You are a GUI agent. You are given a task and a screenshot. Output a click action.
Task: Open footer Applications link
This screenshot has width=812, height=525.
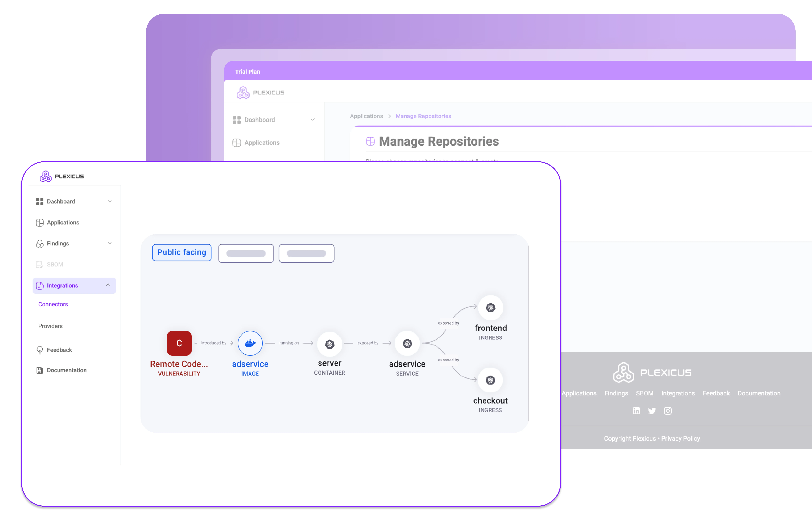[x=579, y=393]
